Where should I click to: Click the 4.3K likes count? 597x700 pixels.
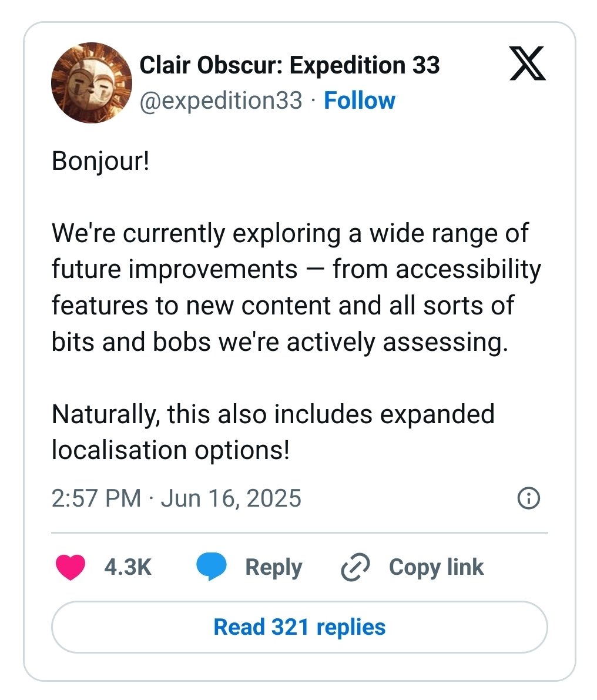[128, 567]
